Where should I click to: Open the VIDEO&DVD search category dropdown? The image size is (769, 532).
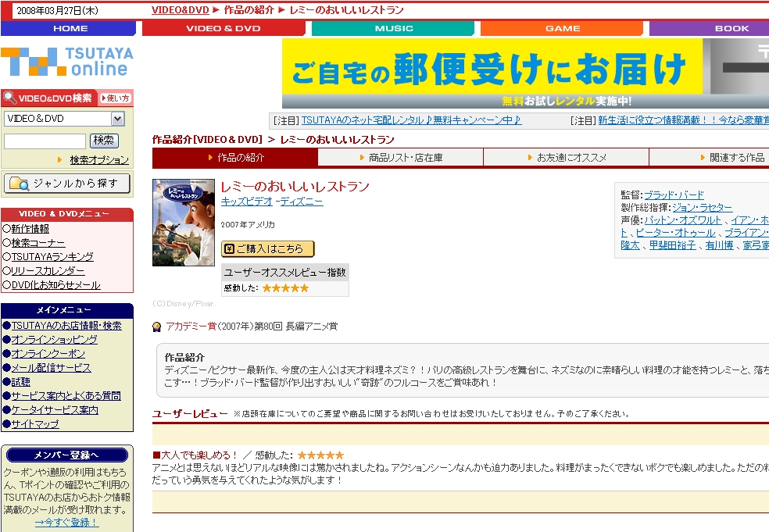118,119
